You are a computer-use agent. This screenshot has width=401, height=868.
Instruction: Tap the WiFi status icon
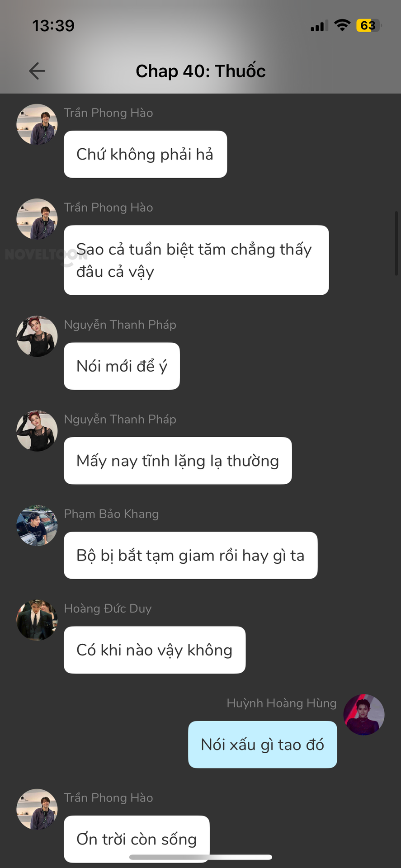point(342,25)
